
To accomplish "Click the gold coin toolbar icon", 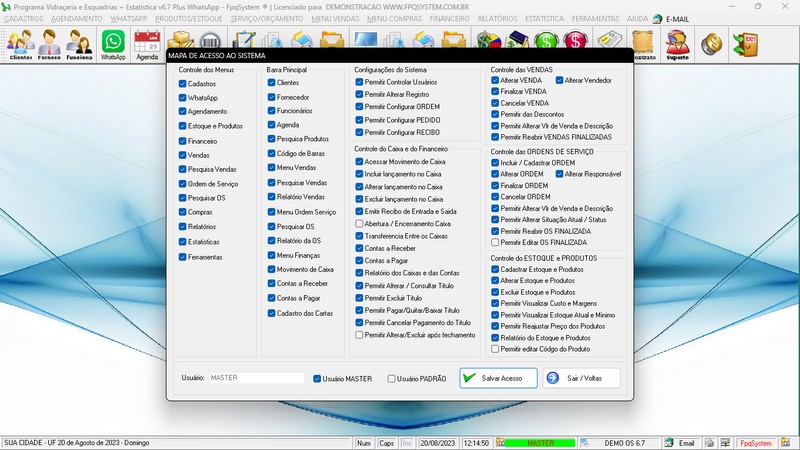I will tap(712, 44).
